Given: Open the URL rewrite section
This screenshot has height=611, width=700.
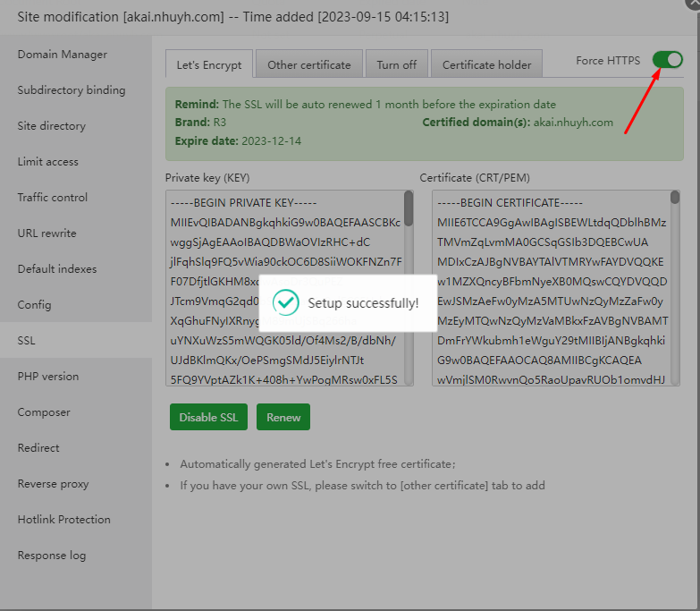Looking at the screenshot, I should (76, 233).
